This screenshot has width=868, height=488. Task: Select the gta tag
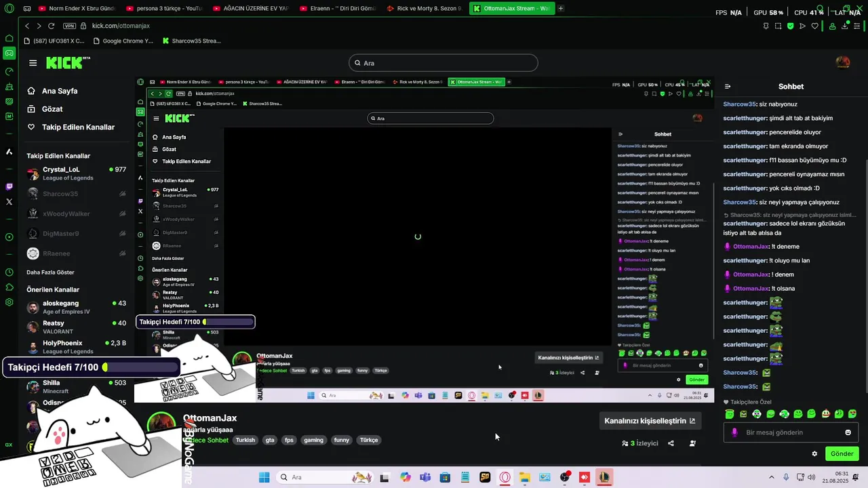click(270, 440)
